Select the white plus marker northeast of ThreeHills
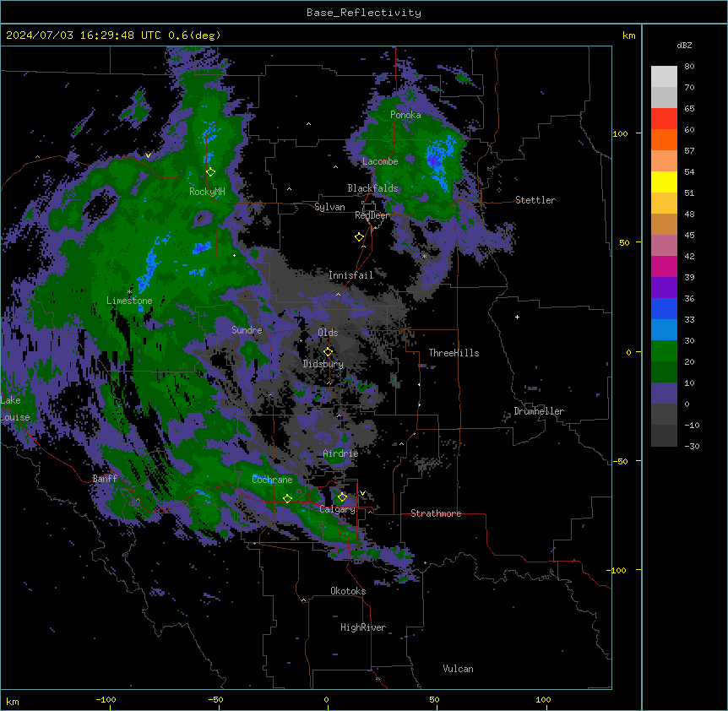The height and width of the screenshot is (711, 728). tap(517, 317)
